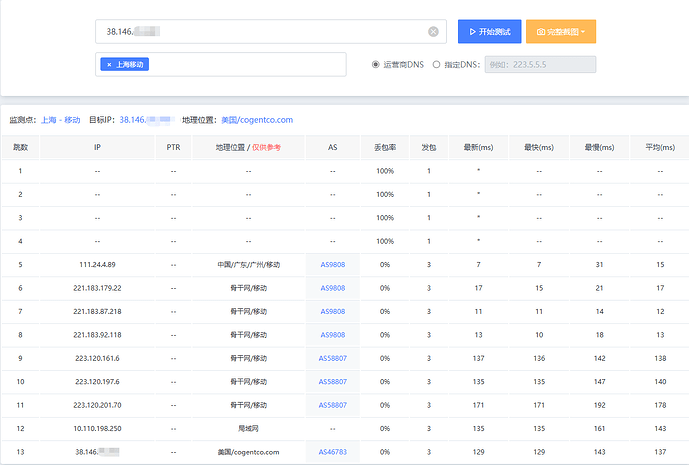Clear the IP address input field
689x465 pixels.
click(x=433, y=32)
